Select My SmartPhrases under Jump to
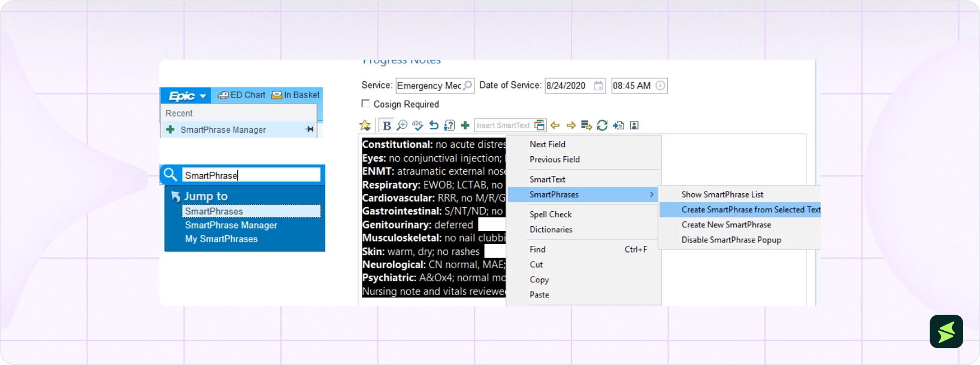 pos(221,239)
